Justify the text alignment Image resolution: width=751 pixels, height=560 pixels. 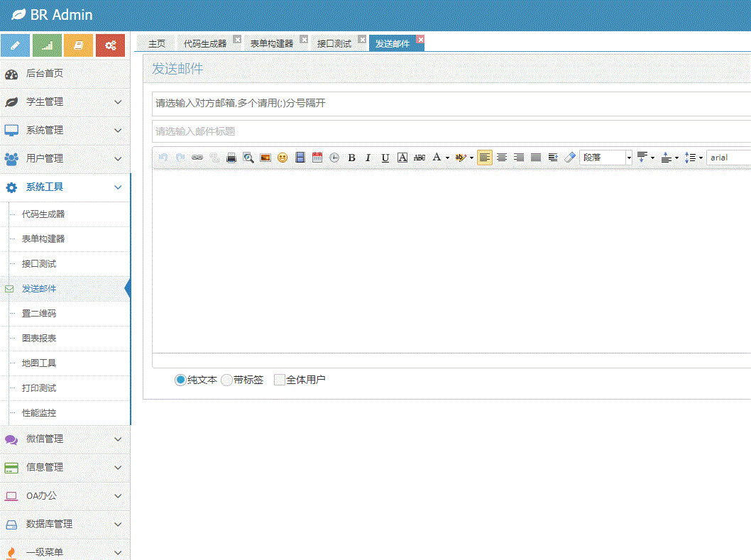[536, 158]
